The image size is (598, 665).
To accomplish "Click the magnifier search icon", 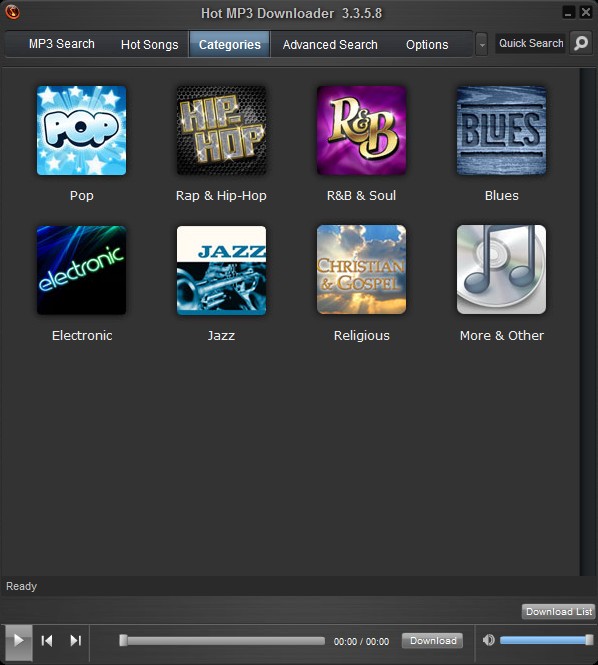I will 581,43.
